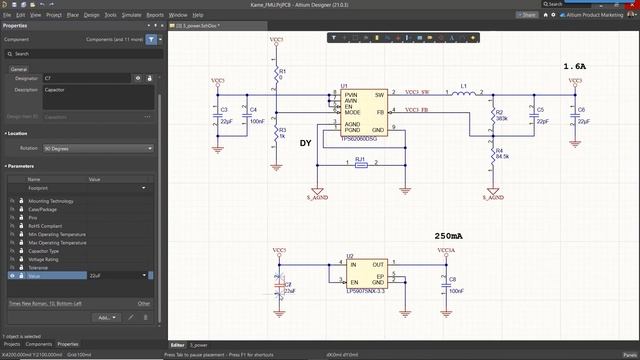640x360 pixels.
Task: Click the Panels button in status bar
Action: coord(630,355)
